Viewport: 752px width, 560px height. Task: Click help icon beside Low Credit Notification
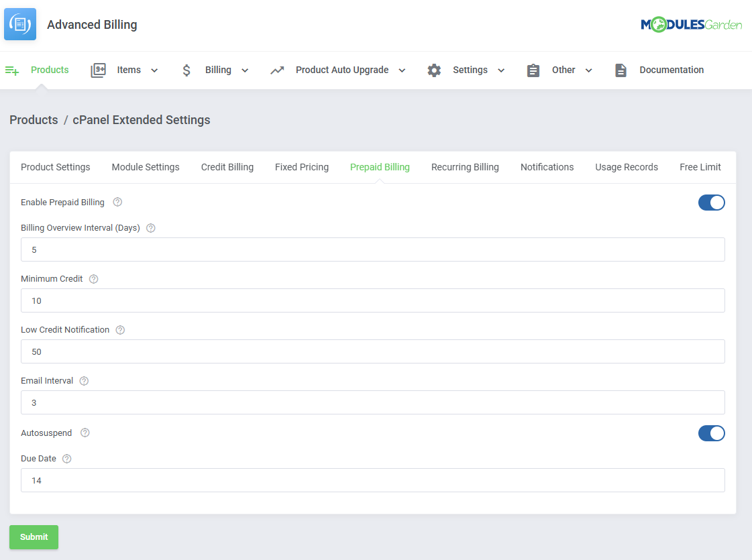(x=120, y=330)
